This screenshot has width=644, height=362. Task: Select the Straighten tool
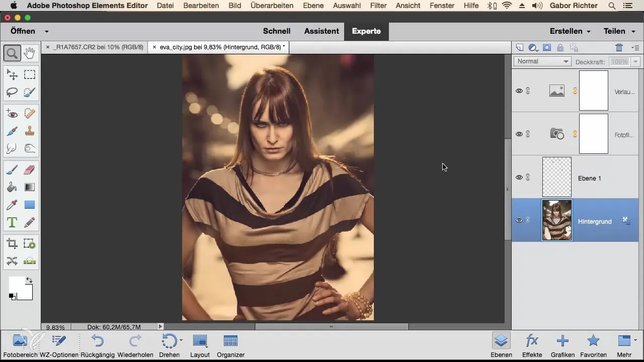(x=30, y=261)
